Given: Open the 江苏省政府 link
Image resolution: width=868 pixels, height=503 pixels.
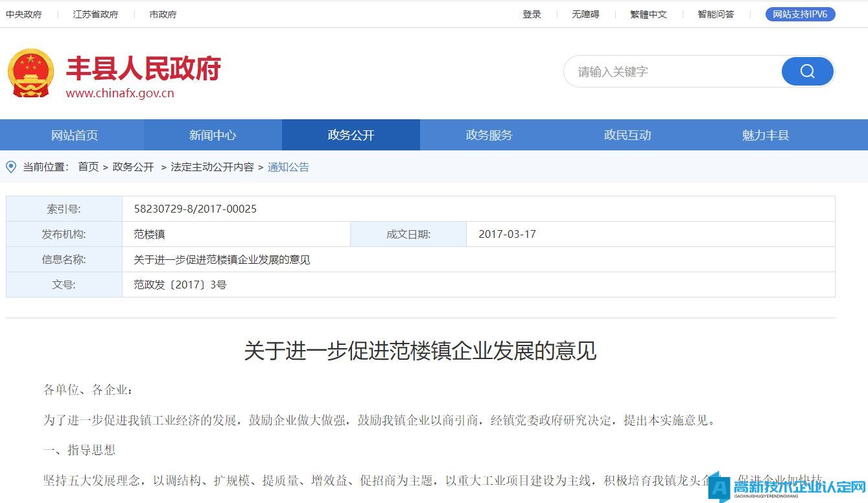Looking at the screenshot, I should coord(95,14).
